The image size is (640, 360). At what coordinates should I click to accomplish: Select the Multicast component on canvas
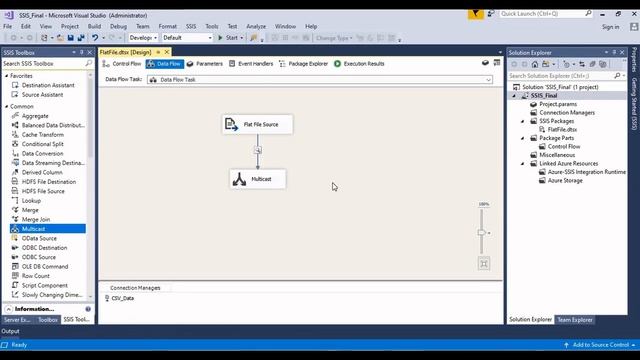tap(258, 179)
